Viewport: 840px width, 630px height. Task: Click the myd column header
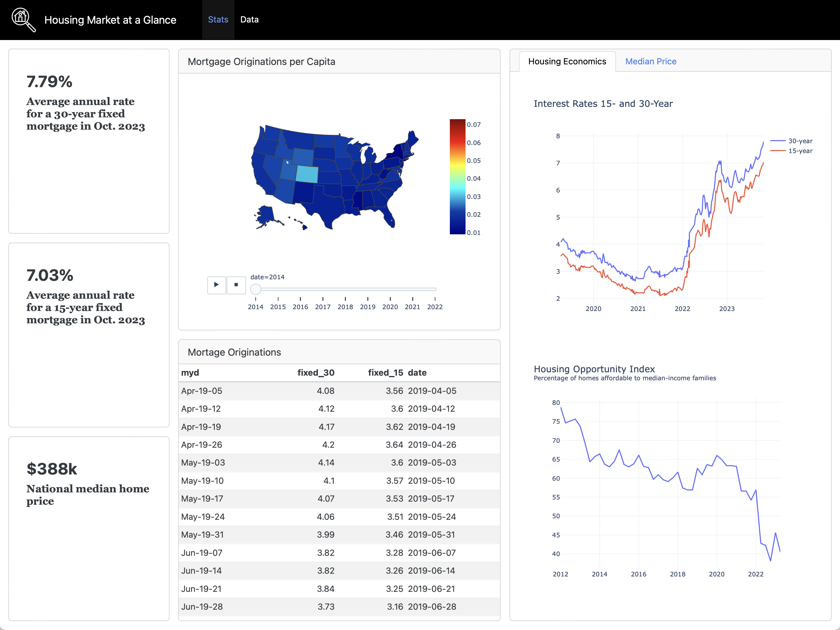190,373
